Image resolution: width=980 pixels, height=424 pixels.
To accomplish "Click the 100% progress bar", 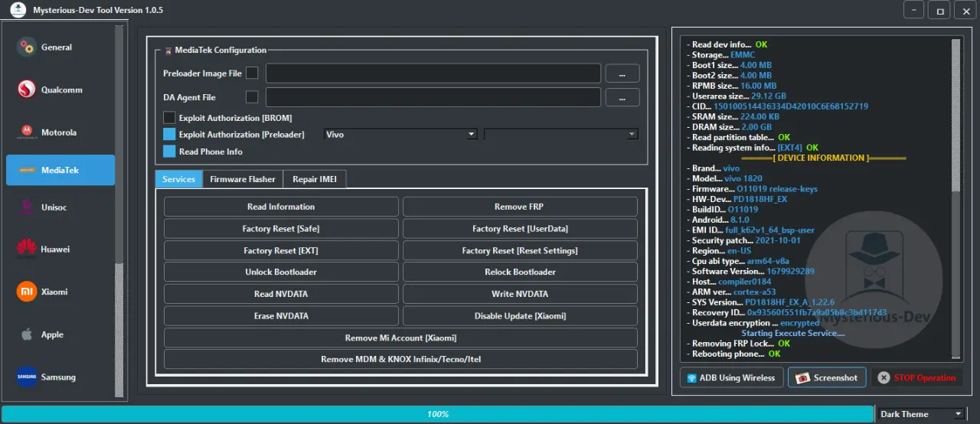I will [x=437, y=414].
